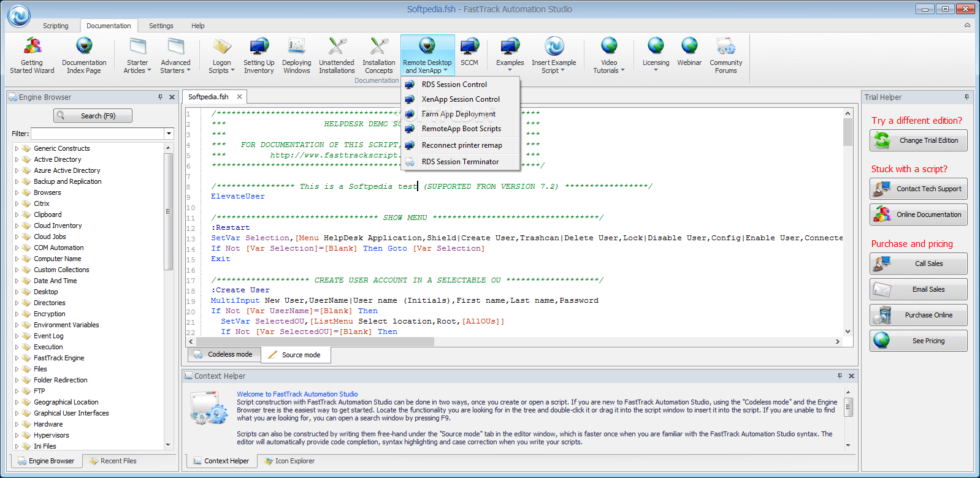Switch to the Recent Files tab
The width and height of the screenshot is (980, 478).
pos(113,461)
